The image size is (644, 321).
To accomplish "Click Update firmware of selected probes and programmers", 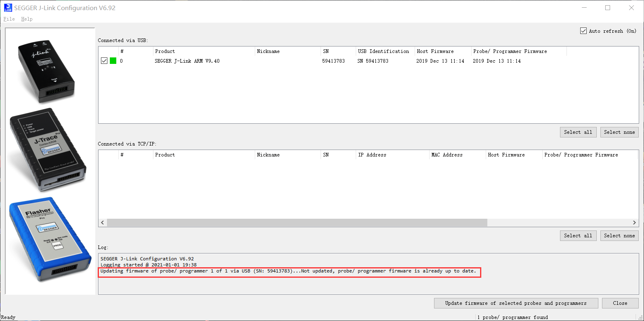I will pyautogui.click(x=516, y=303).
